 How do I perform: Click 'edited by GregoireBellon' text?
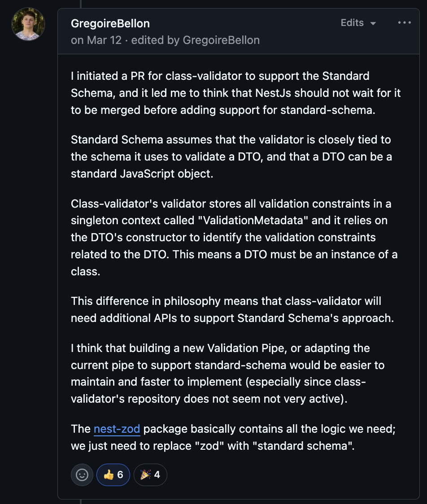[196, 40]
